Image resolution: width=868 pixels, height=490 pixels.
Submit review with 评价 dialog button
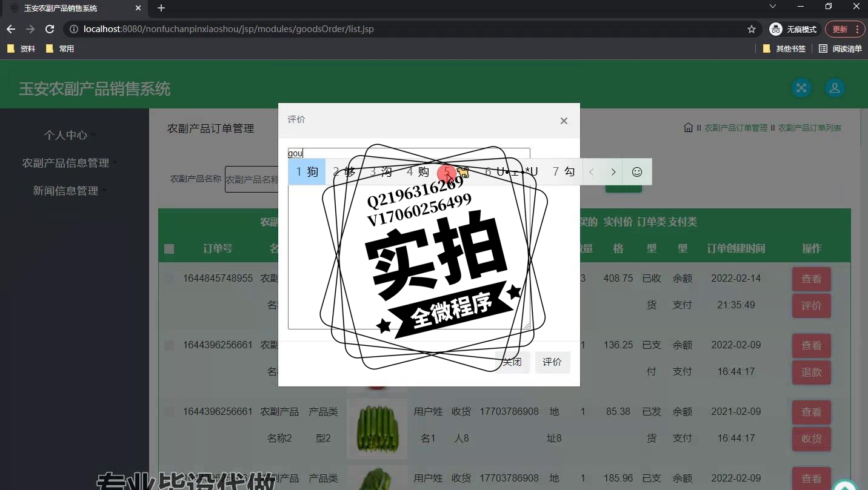pos(552,362)
